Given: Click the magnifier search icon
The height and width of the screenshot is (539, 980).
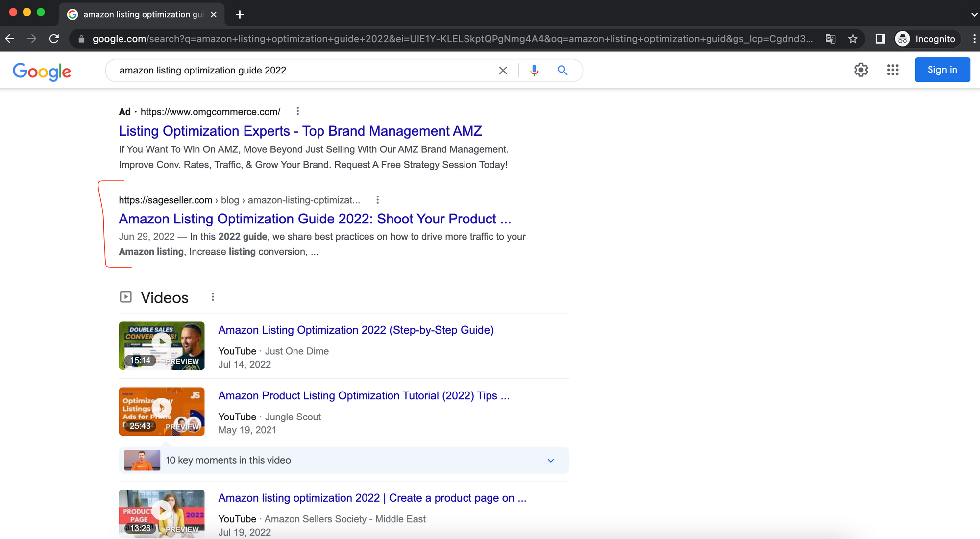Looking at the screenshot, I should 563,71.
